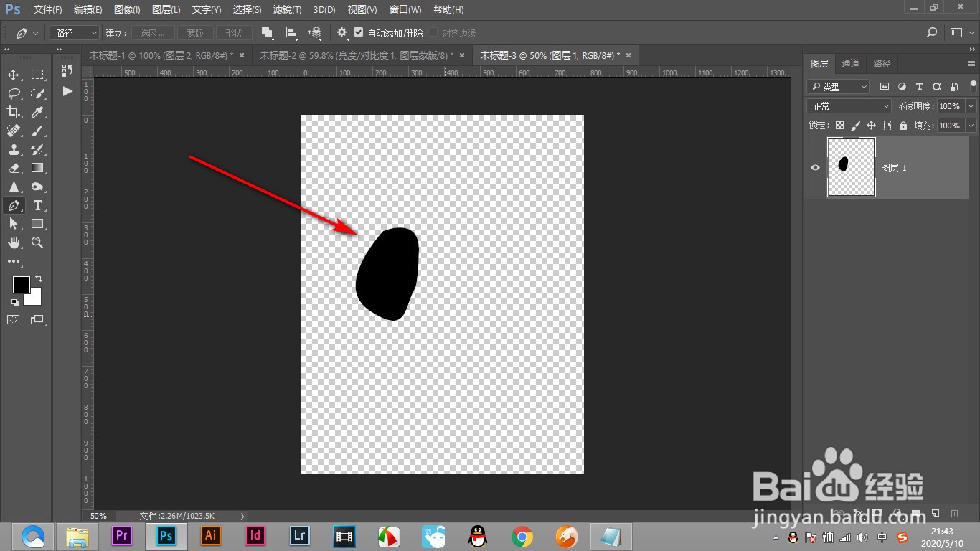Screen dimensions: 980x551
Task: Click the 形状 button
Action: pos(234,33)
